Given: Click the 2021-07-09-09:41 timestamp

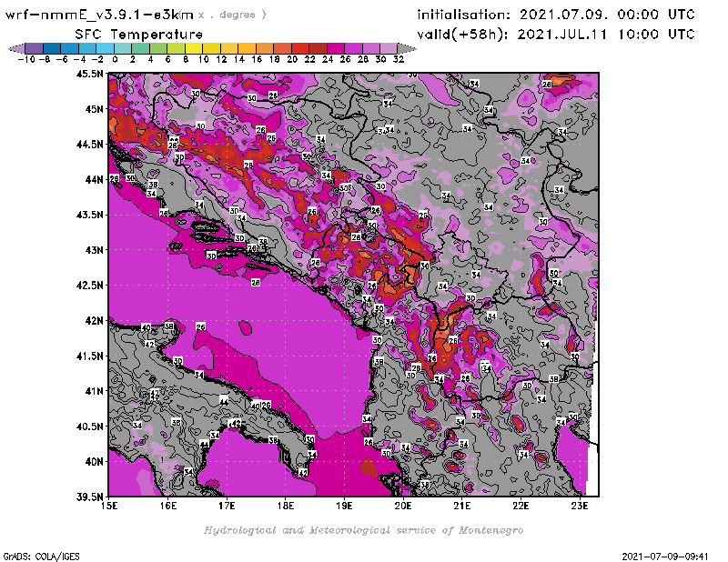Looking at the screenshot, I should tap(665, 557).
